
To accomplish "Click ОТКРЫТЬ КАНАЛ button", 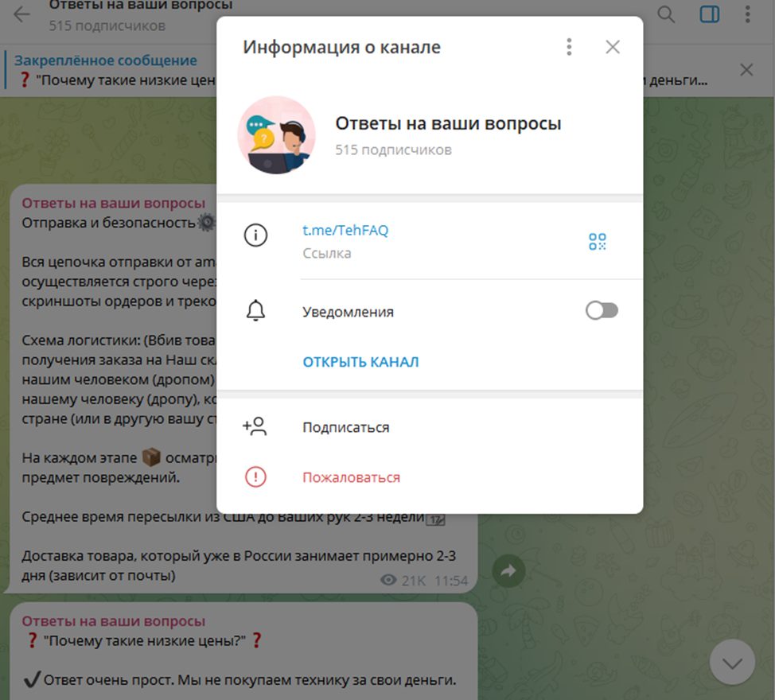I will click(360, 362).
